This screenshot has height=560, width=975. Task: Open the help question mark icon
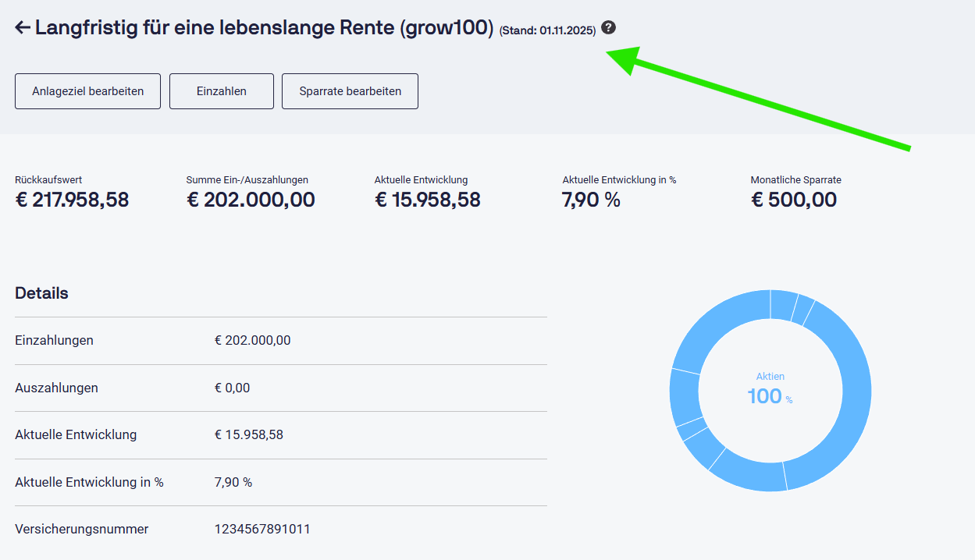(x=608, y=28)
